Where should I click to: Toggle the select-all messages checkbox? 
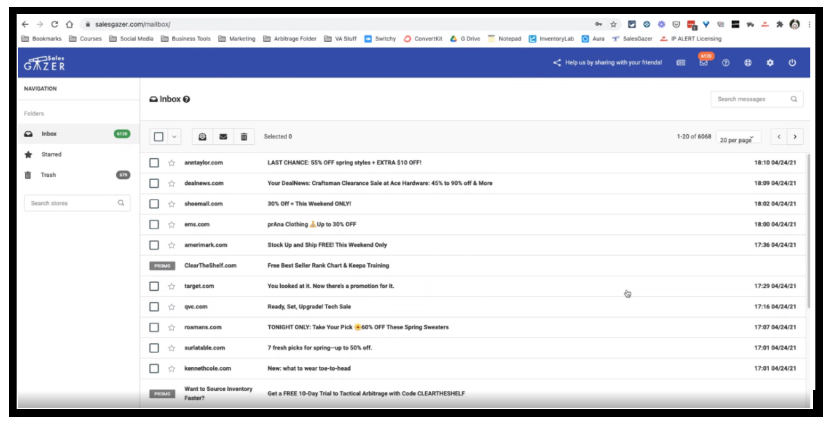click(159, 136)
